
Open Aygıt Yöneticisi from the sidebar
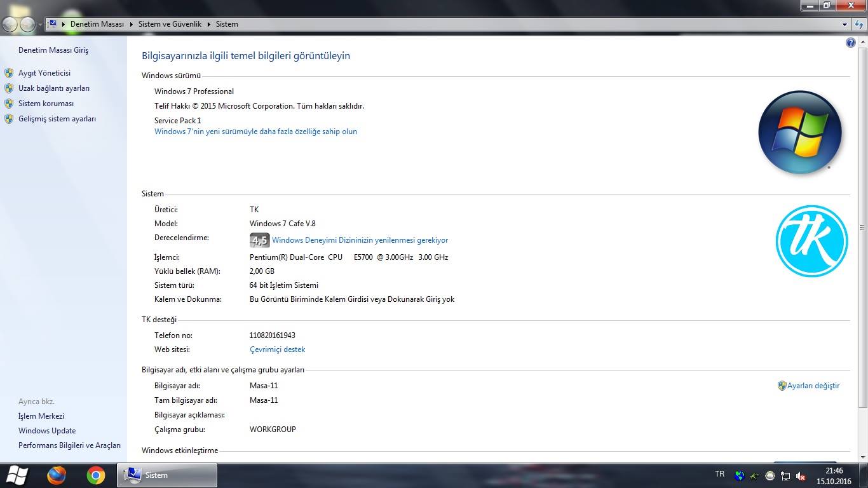[44, 73]
